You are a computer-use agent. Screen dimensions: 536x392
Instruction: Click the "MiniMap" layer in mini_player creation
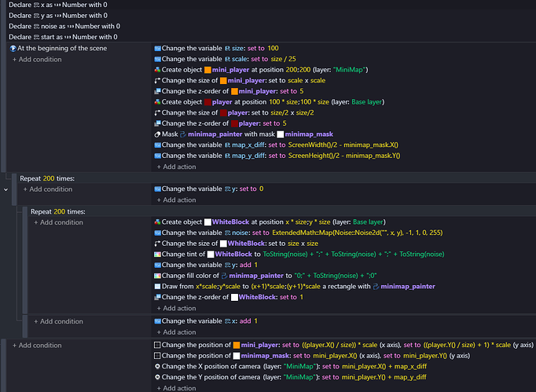(350, 70)
